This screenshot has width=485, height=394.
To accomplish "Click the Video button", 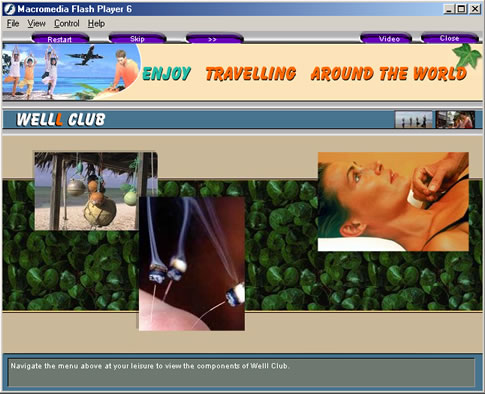I will (386, 38).
